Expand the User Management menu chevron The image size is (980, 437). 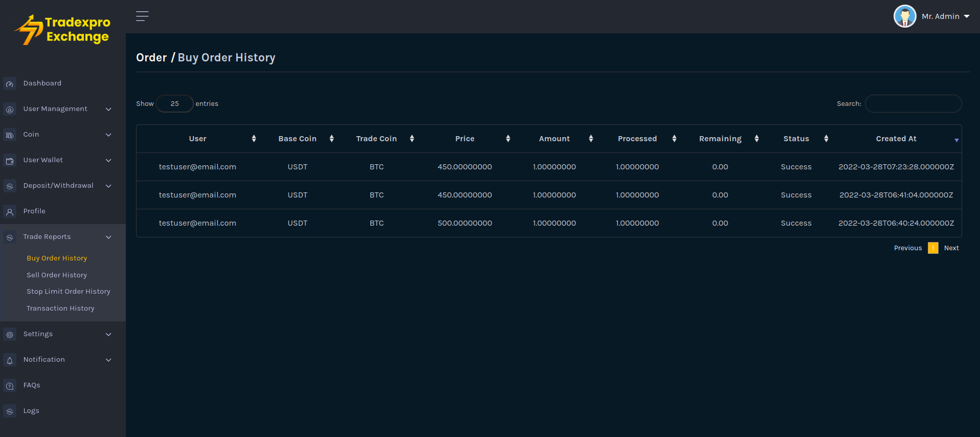coord(108,109)
